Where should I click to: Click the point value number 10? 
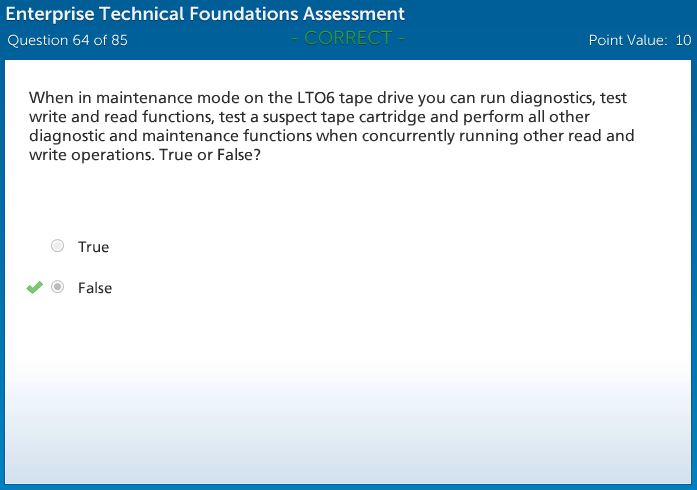[683, 41]
